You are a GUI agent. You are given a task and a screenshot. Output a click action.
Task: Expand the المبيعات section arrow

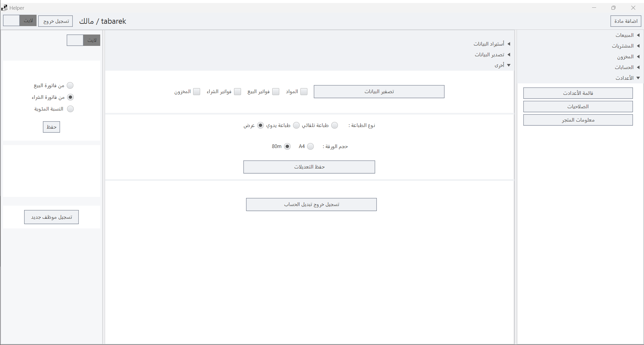(638, 35)
